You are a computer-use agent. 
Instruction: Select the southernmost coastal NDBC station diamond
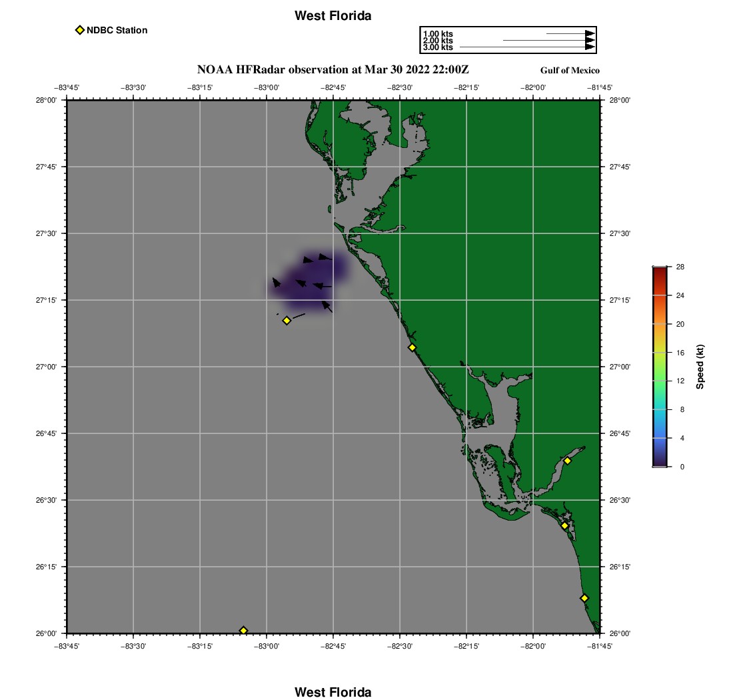tap(584, 598)
